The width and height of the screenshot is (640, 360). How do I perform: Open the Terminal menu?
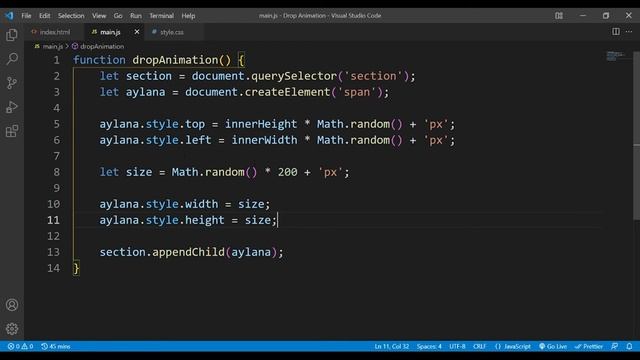pos(161,16)
